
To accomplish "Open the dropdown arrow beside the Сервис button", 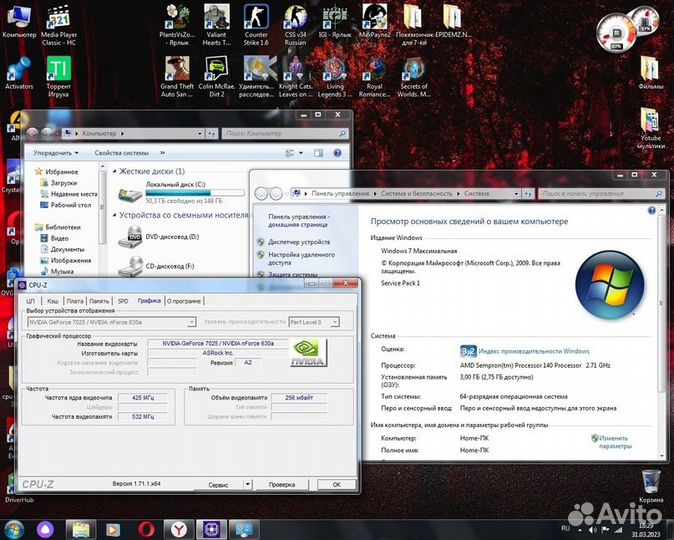I will (x=250, y=484).
